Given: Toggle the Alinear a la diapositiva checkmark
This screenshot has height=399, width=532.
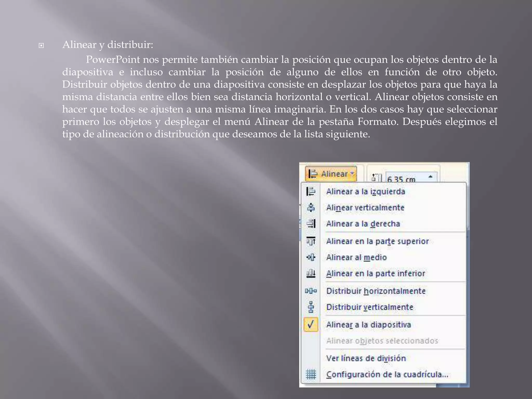Looking at the screenshot, I should [x=311, y=324].
